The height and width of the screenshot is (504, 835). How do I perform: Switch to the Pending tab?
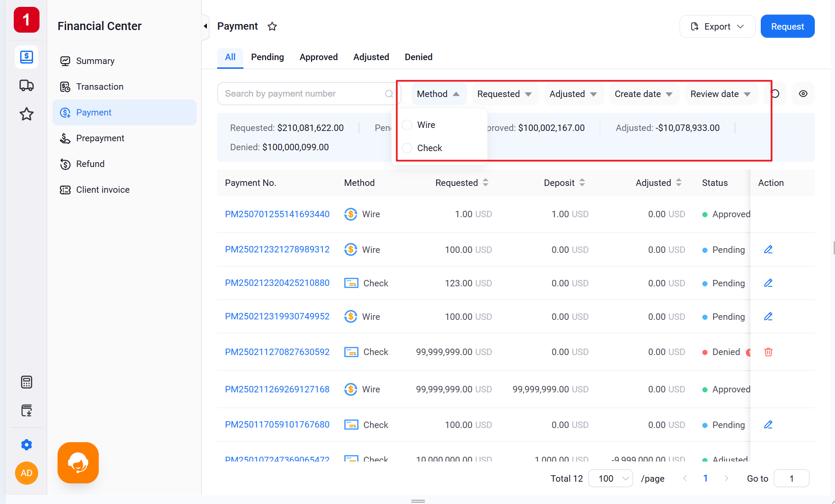(267, 57)
